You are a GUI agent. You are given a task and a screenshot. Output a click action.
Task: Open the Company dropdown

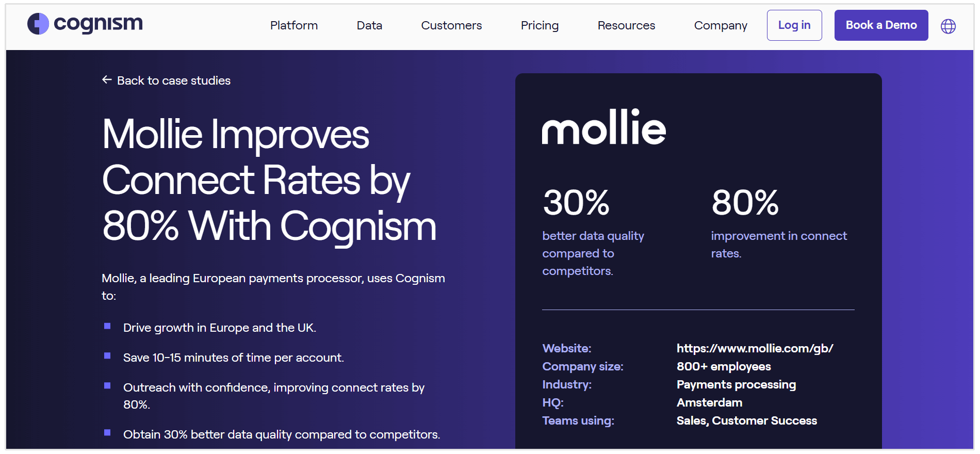pos(721,25)
